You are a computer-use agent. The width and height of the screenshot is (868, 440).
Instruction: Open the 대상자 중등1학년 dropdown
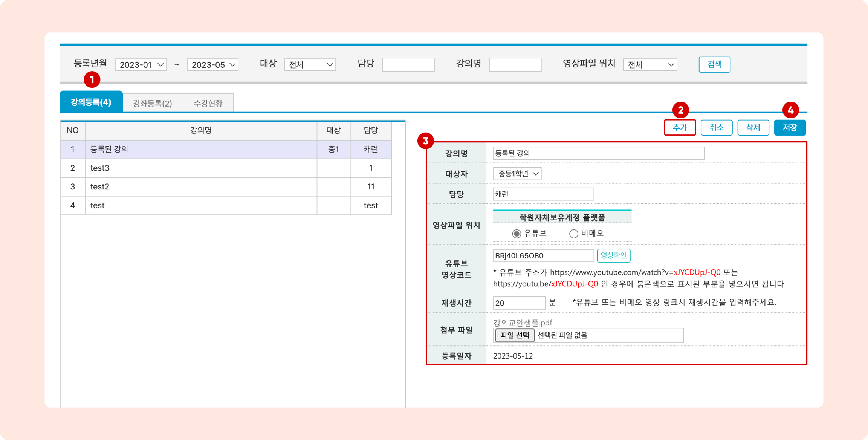point(517,173)
